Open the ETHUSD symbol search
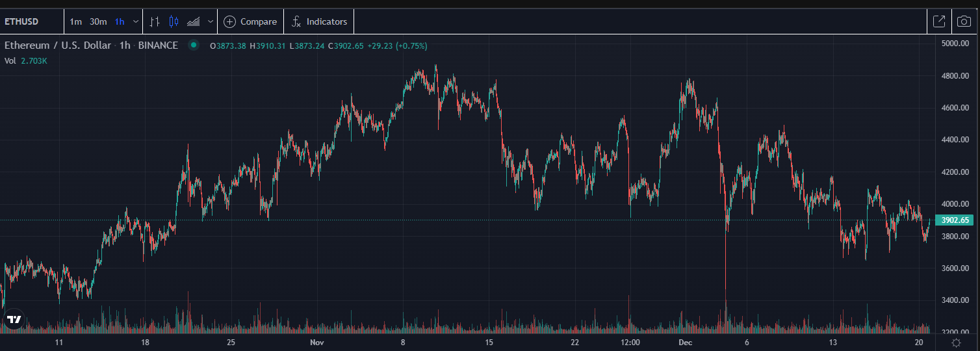 [22, 21]
